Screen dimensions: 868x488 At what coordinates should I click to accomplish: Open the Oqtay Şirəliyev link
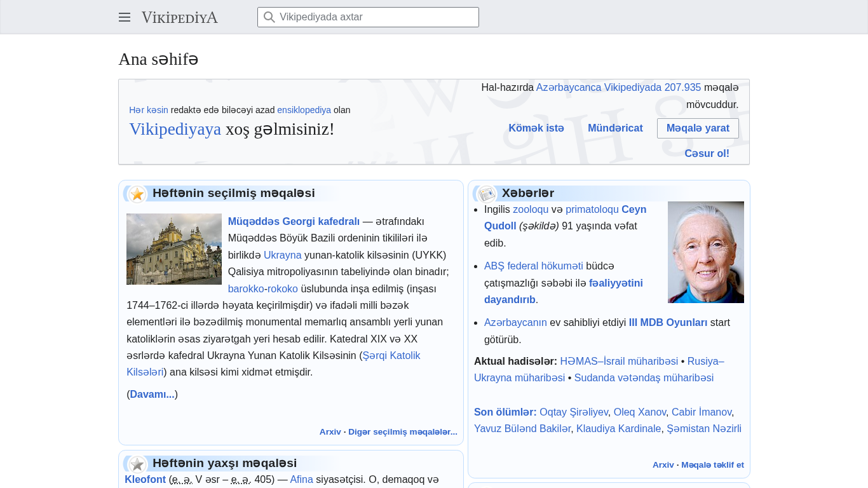click(x=574, y=412)
